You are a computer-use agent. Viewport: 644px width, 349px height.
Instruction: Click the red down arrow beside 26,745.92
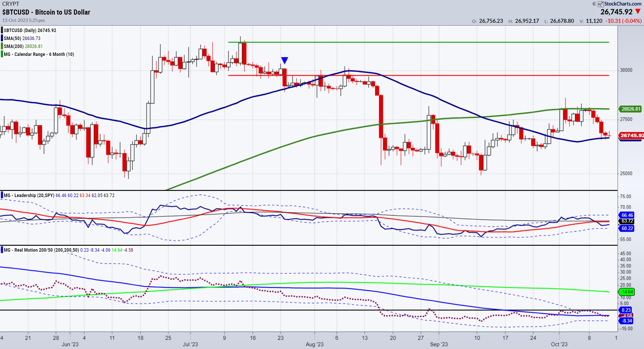638,12
